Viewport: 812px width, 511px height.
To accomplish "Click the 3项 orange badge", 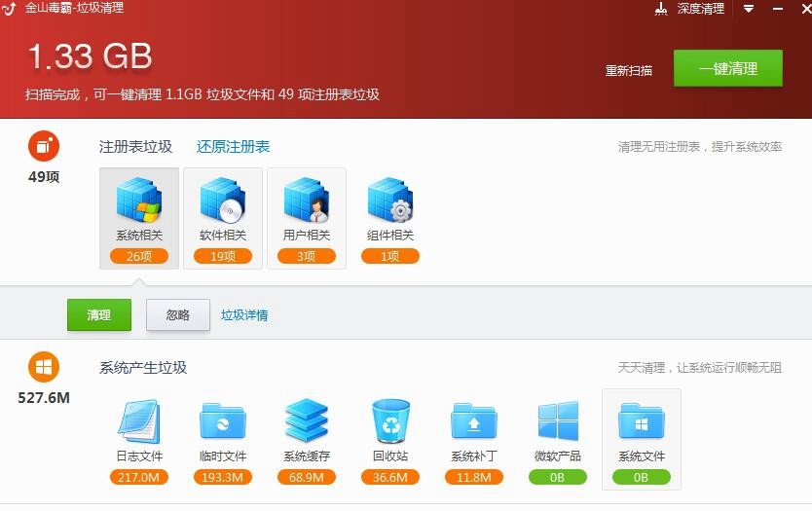I will coord(307,256).
